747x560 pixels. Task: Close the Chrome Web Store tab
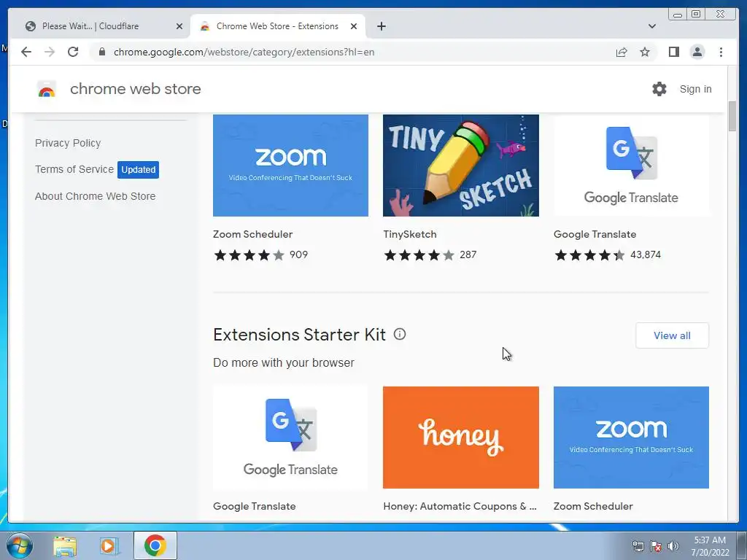[x=354, y=26]
